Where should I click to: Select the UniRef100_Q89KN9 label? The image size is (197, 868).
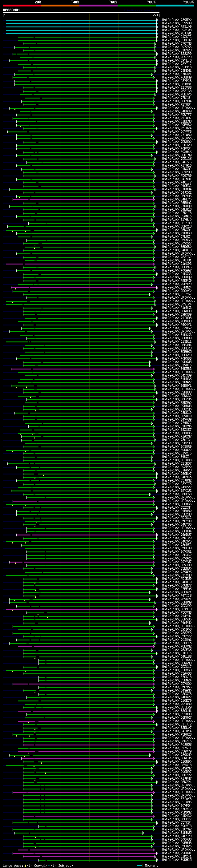click(x=176, y=755)
